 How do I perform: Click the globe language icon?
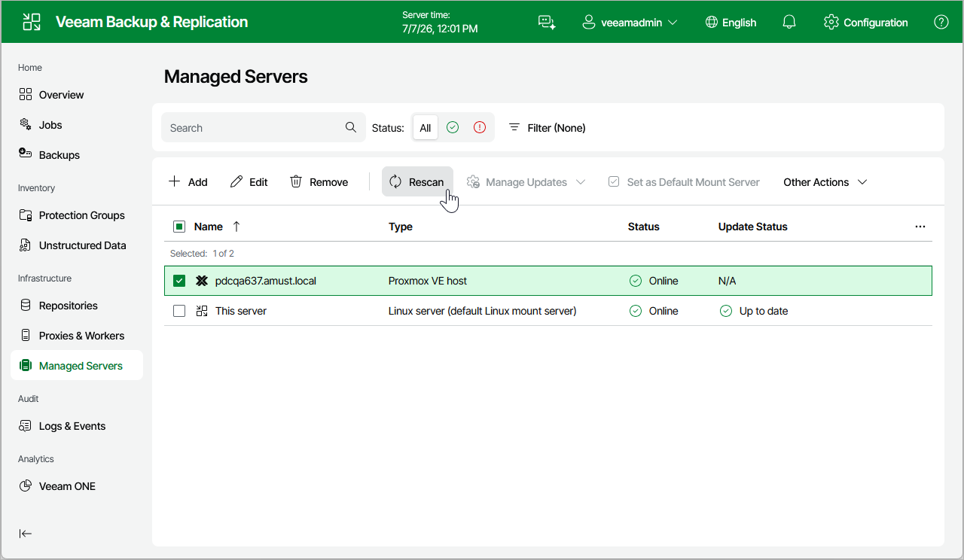[712, 23]
